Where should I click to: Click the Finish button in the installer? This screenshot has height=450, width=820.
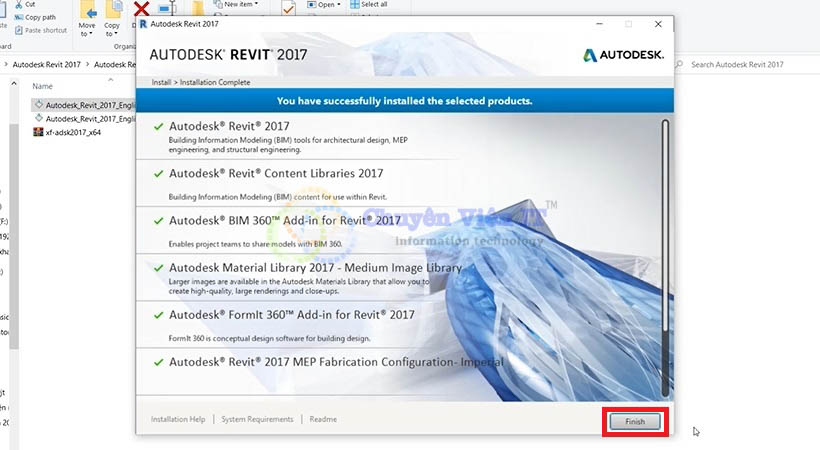(635, 421)
